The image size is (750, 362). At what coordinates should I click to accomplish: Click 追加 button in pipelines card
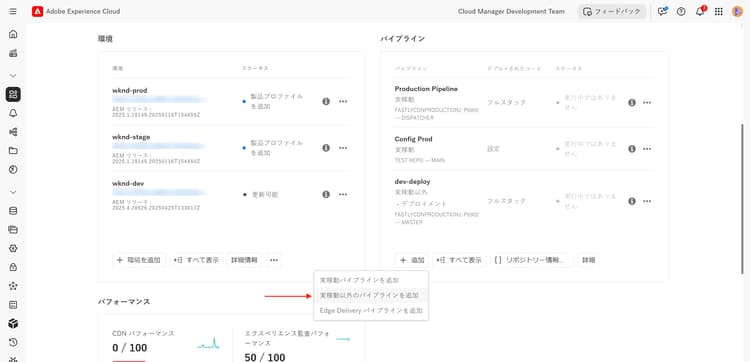412,260
